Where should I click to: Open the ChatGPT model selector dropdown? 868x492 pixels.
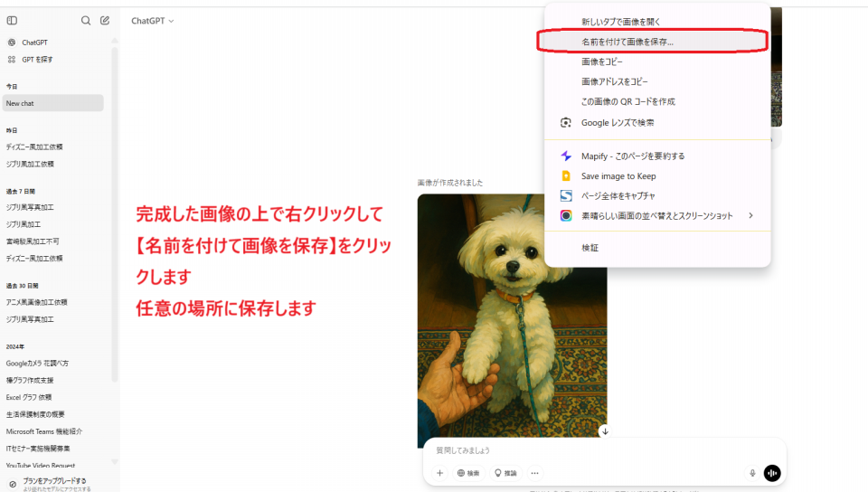pyautogui.click(x=153, y=21)
